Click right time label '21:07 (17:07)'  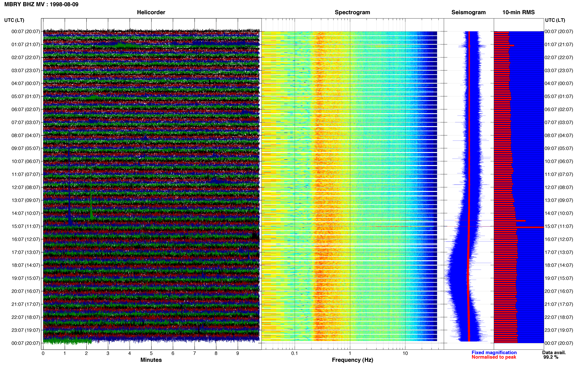[x=559, y=304]
